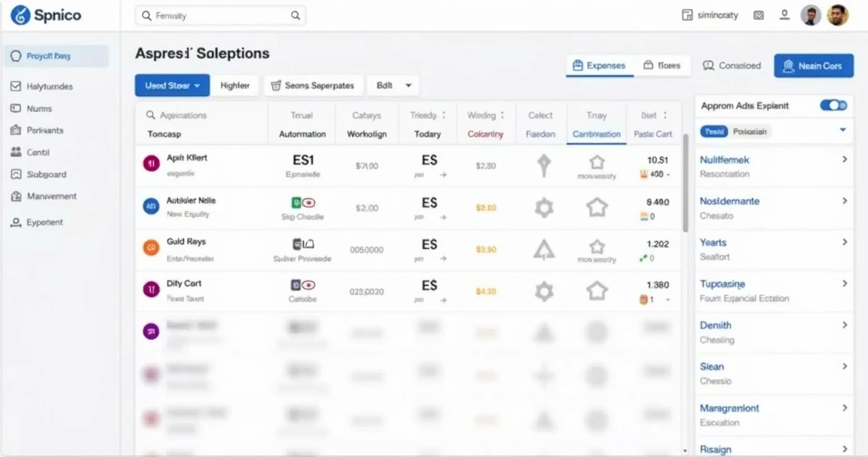Image resolution: width=868 pixels, height=457 pixels.
Task: Click the person icon in top header
Action: coord(784,15)
